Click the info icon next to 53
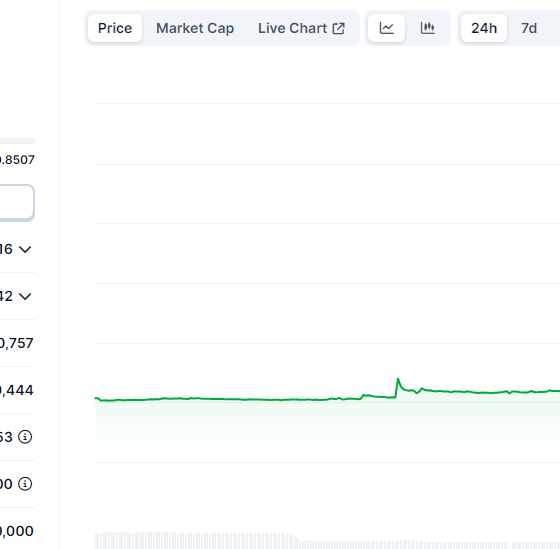Image resolution: width=560 pixels, height=549 pixels. coord(25,437)
